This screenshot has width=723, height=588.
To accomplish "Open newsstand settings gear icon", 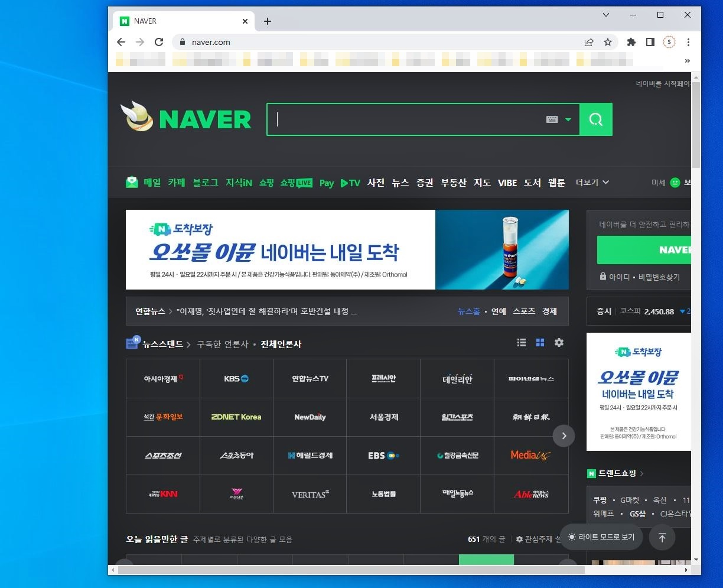I will (x=559, y=343).
